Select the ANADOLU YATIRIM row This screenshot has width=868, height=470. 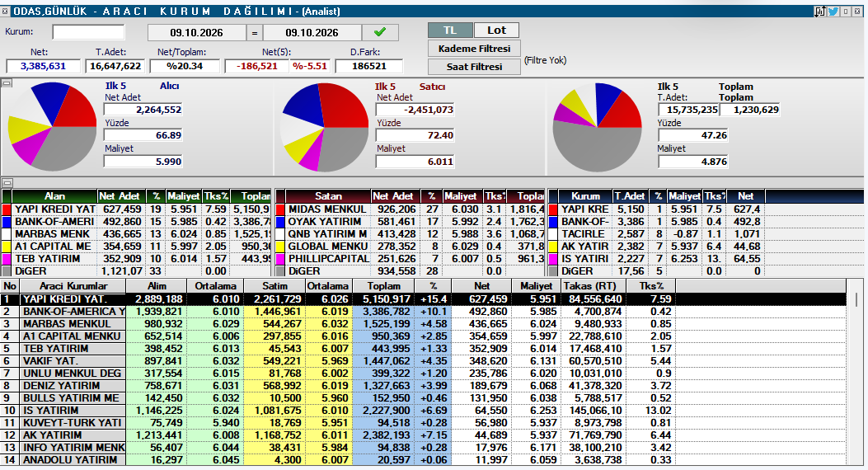pyautogui.click(x=424, y=459)
